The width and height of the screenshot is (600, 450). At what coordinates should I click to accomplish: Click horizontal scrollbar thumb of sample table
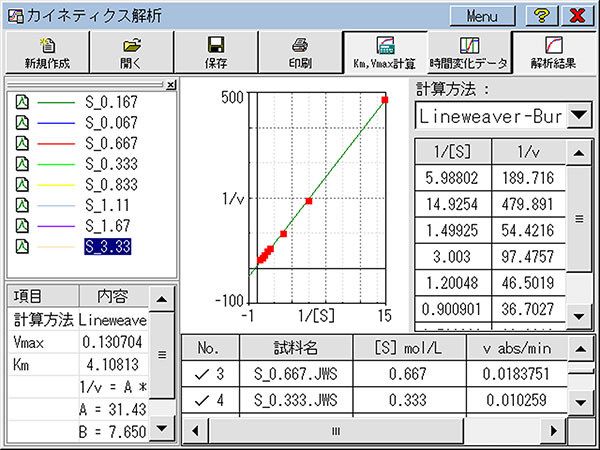tap(336, 431)
